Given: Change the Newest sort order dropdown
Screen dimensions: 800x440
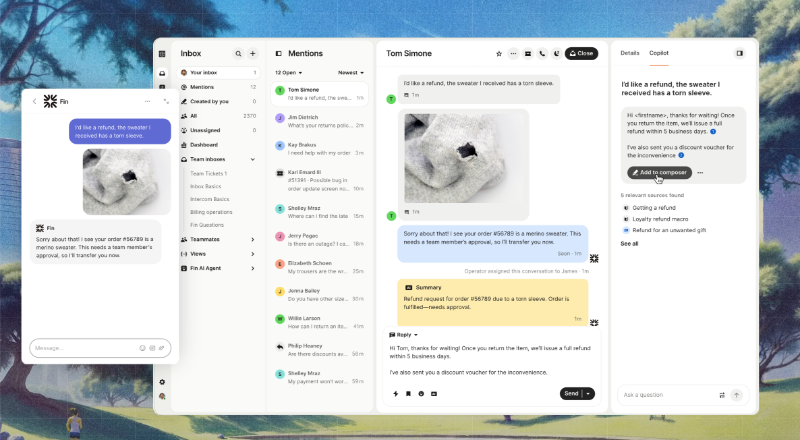Looking at the screenshot, I should tap(351, 73).
